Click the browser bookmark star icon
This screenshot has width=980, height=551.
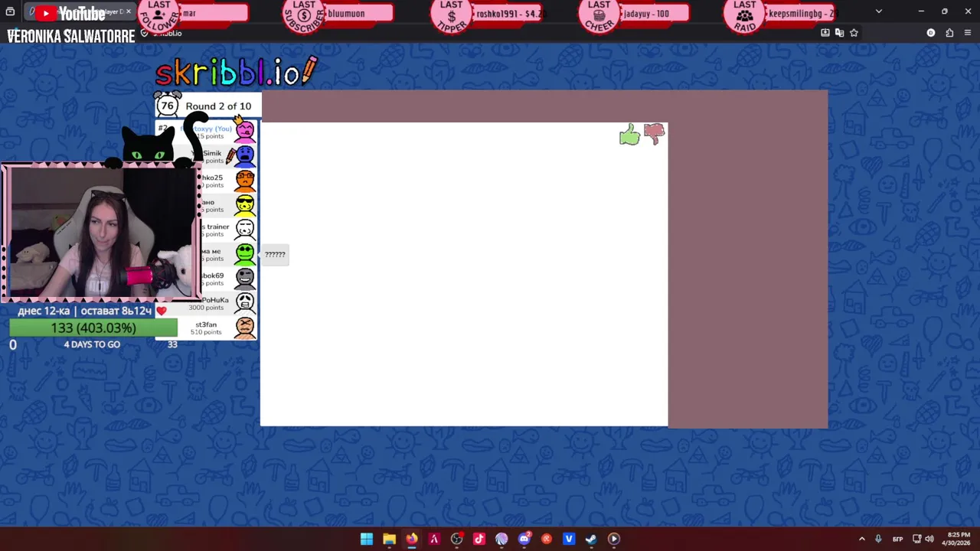coord(854,33)
